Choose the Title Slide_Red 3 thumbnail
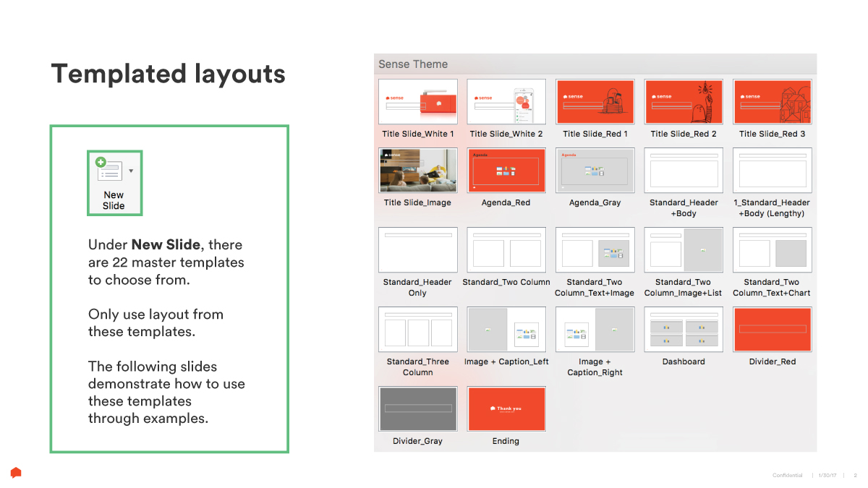This screenshot has width=868, height=488. tap(772, 102)
